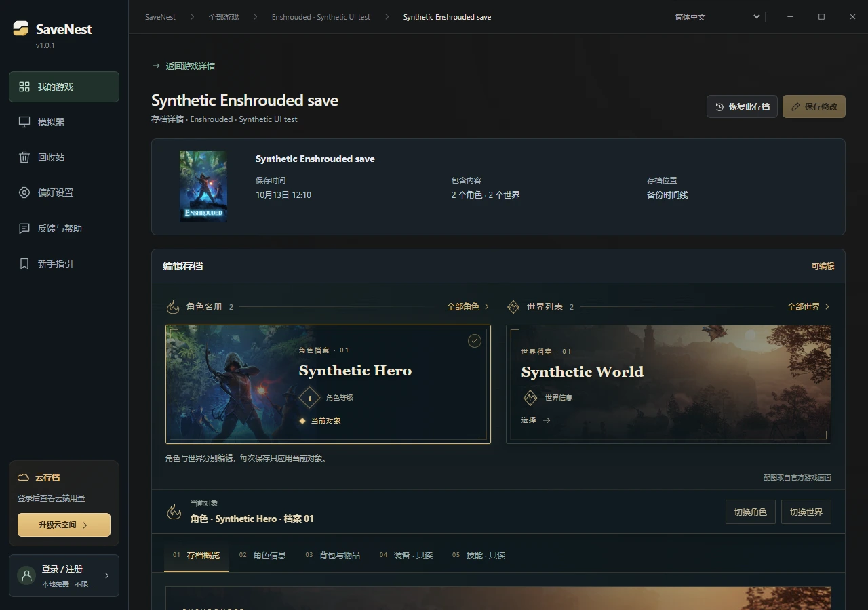Expand the 全部角色 list
The image size is (868, 610).
click(x=468, y=307)
